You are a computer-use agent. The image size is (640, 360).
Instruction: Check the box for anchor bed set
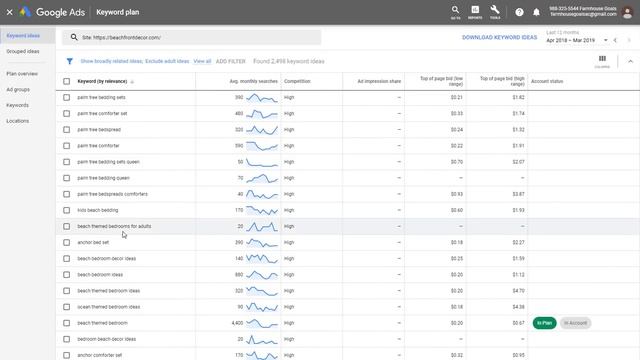click(67, 242)
